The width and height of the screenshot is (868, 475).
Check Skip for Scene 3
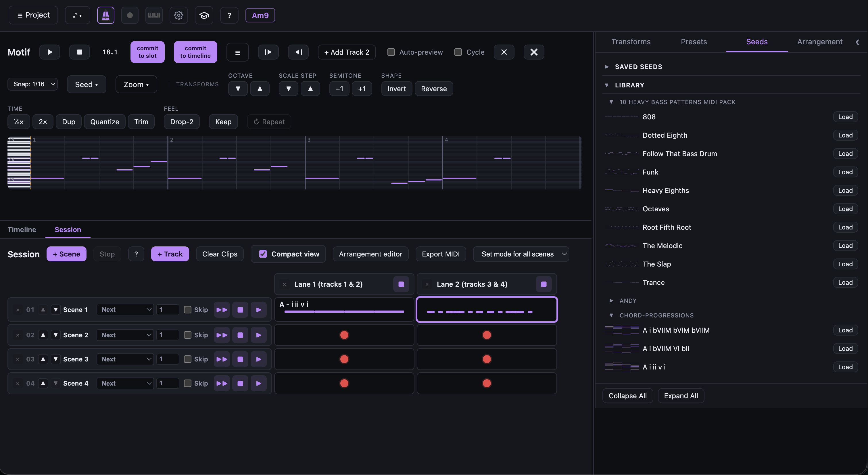188,359
